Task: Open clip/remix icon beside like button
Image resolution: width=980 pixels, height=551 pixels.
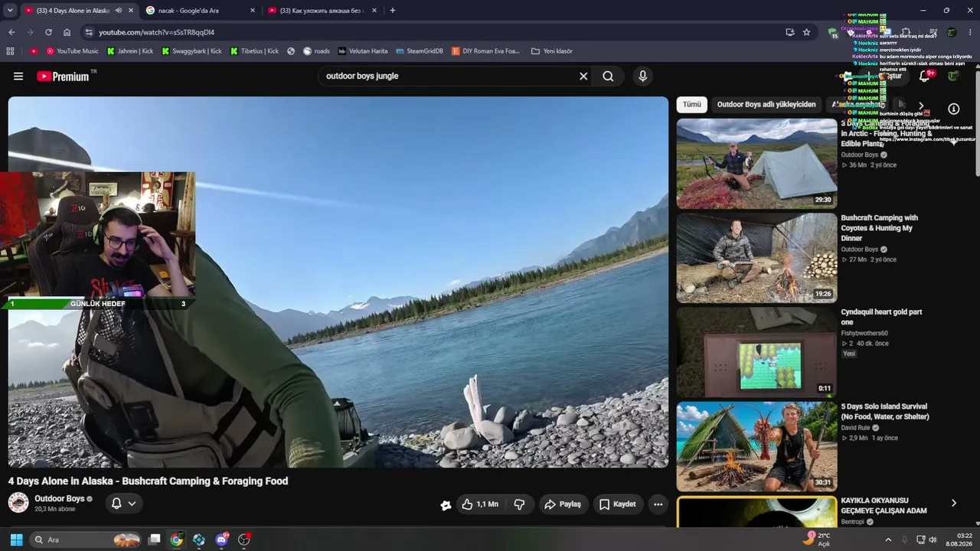Action: pyautogui.click(x=446, y=505)
